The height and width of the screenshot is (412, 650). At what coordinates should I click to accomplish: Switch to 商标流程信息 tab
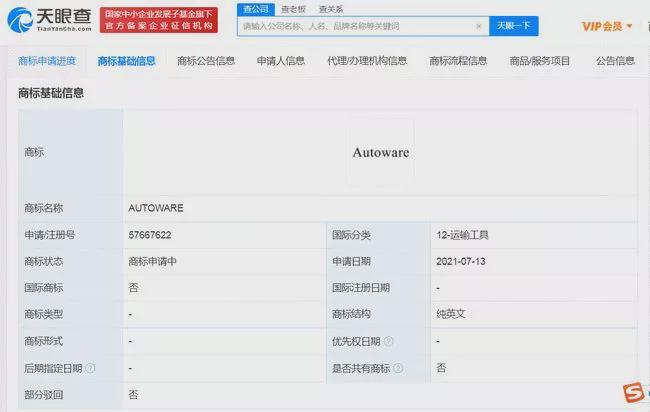point(458,61)
